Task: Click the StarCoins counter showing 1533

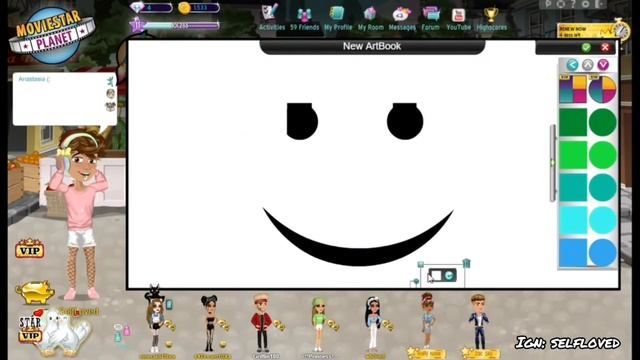Action: click(199, 7)
